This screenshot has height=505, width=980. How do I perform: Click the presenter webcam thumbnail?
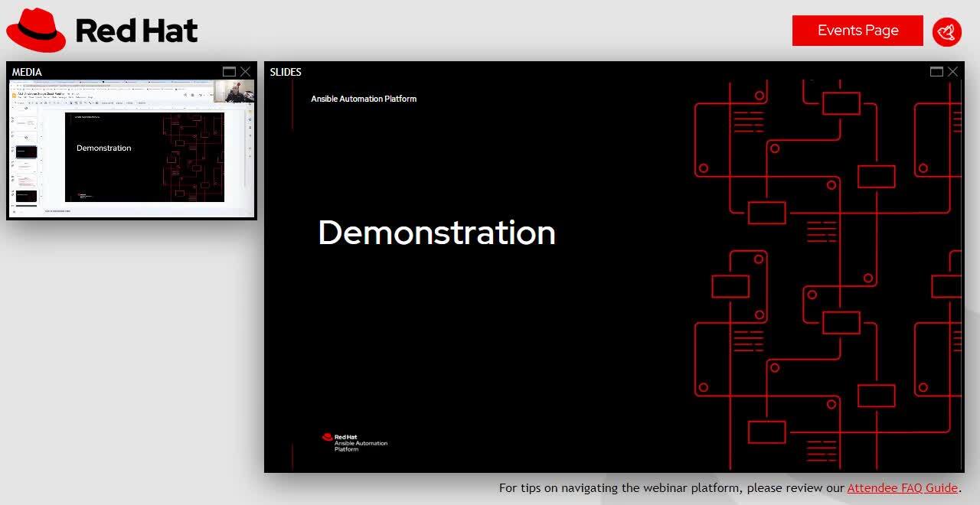pyautogui.click(x=234, y=92)
